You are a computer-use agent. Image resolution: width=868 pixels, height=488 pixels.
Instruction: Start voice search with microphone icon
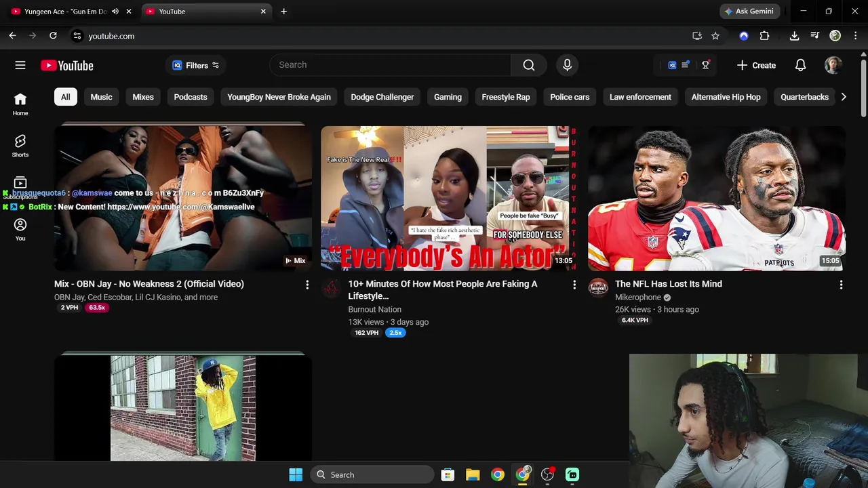pyautogui.click(x=568, y=65)
